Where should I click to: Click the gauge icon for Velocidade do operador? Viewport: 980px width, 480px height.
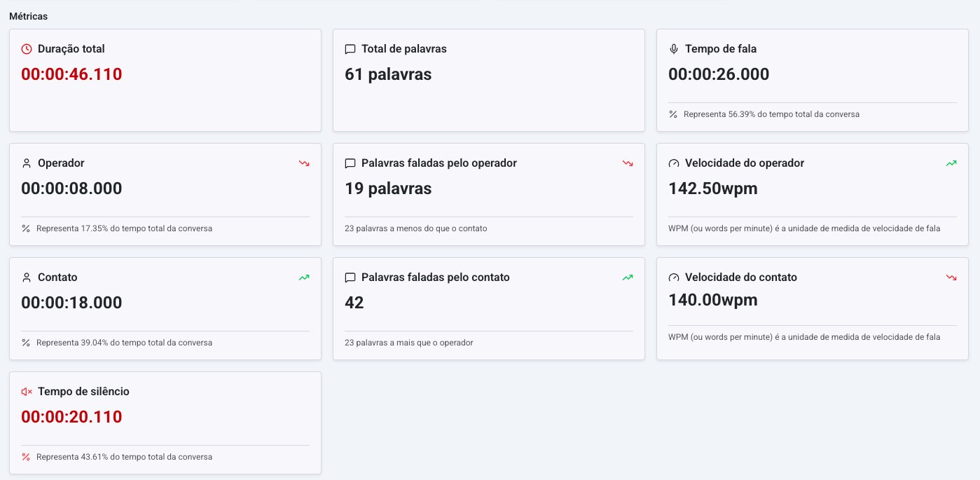[x=674, y=163]
